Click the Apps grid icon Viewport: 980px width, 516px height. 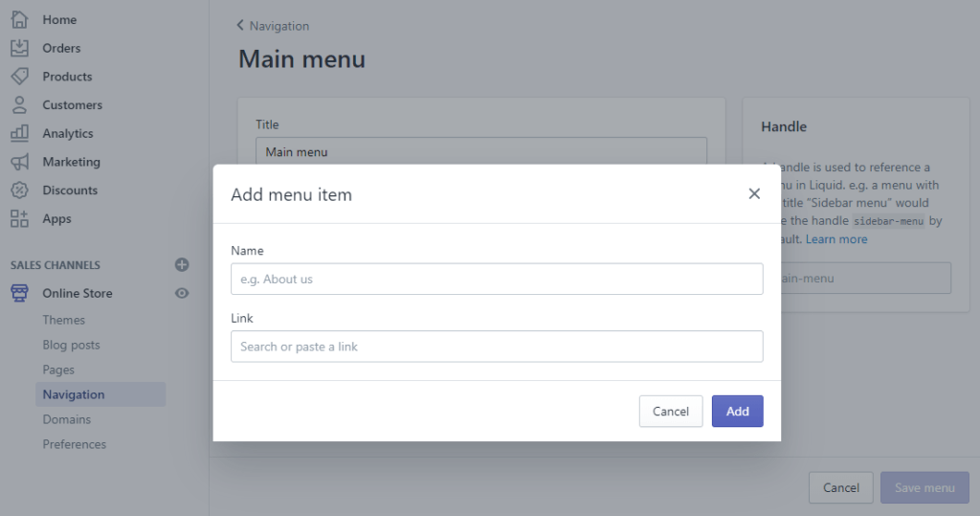click(x=19, y=218)
